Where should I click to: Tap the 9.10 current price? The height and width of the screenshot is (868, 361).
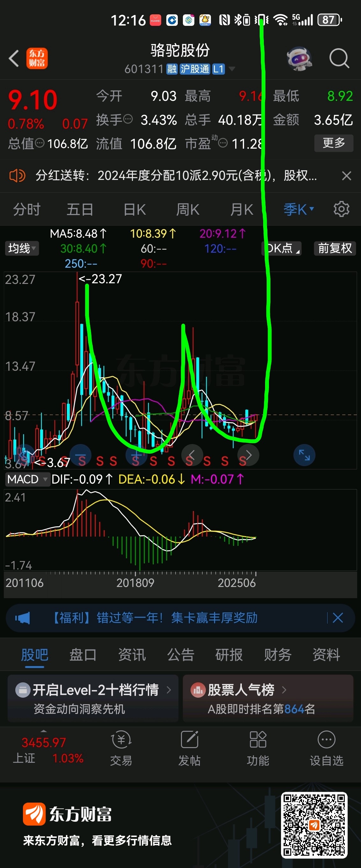(x=32, y=100)
